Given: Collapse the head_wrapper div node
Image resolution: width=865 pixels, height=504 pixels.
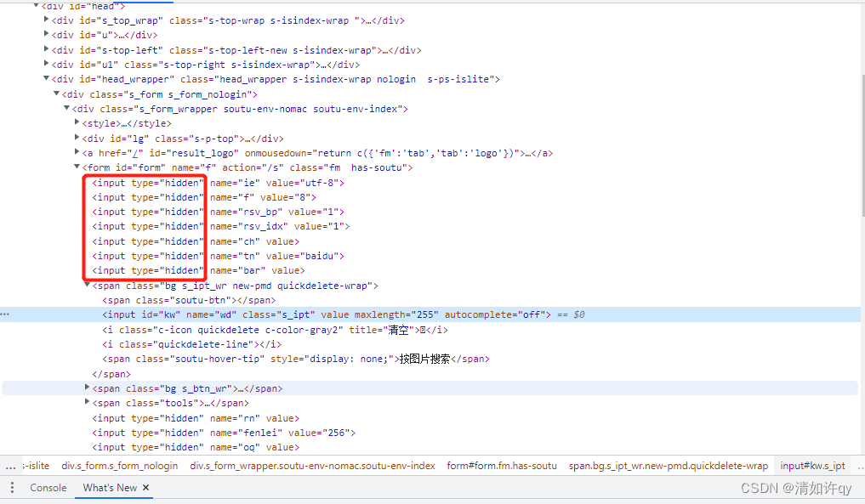Looking at the screenshot, I should click(x=45, y=78).
